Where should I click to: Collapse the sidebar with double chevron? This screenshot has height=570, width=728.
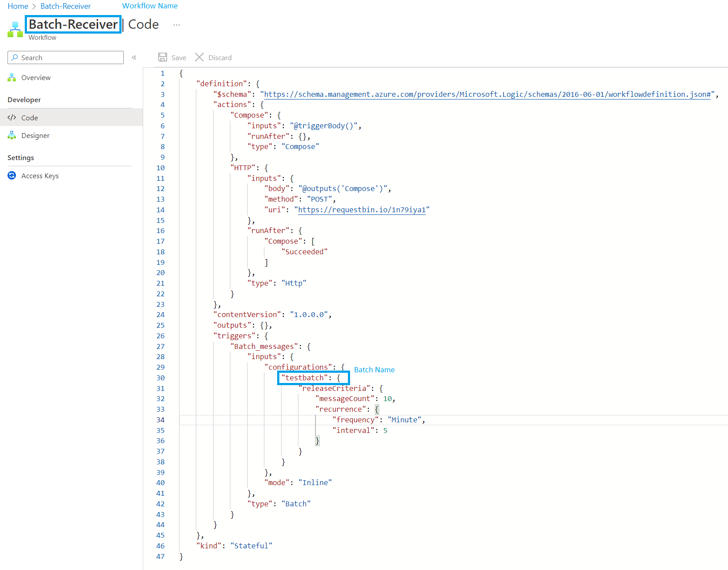coord(134,57)
